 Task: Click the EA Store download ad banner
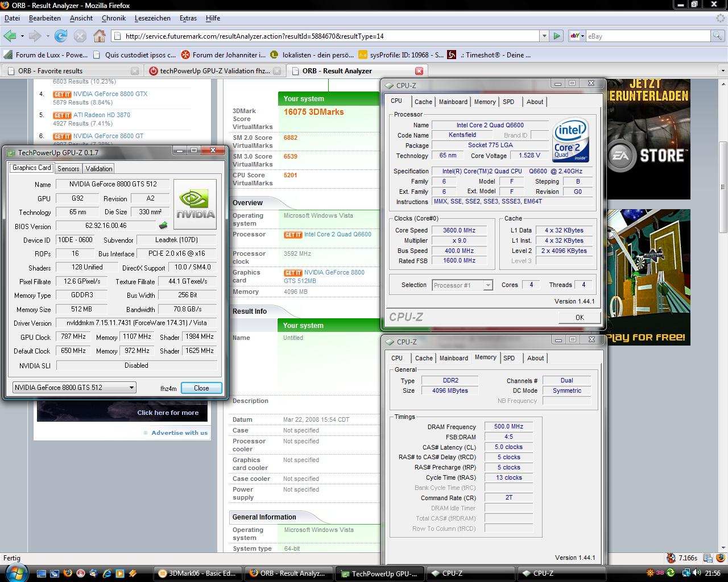648,139
